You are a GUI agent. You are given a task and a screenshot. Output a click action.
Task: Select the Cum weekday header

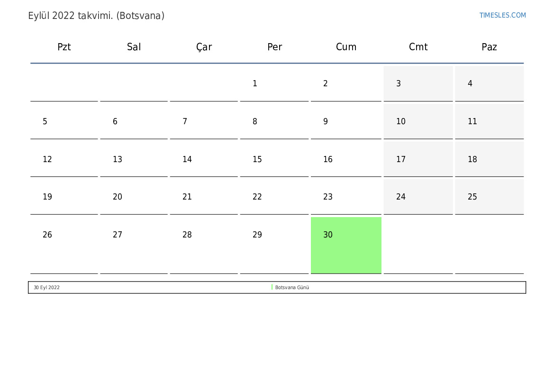346,47
